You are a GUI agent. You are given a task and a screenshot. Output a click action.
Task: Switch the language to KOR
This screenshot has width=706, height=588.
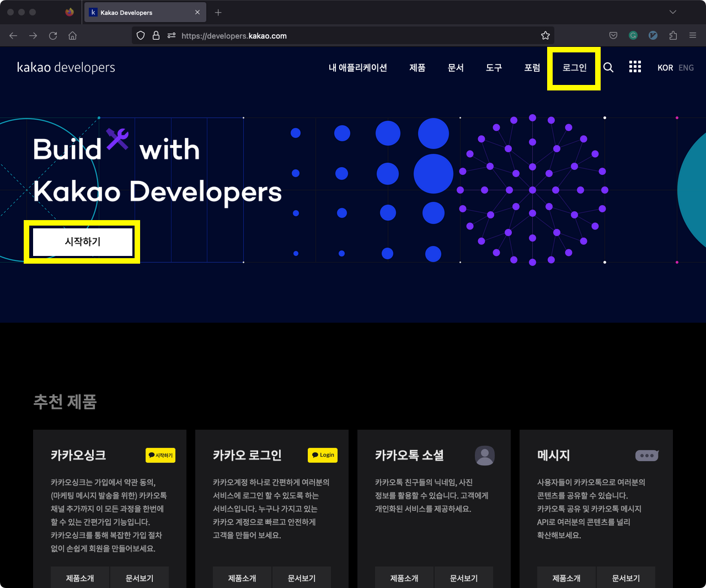pos(665,67)
